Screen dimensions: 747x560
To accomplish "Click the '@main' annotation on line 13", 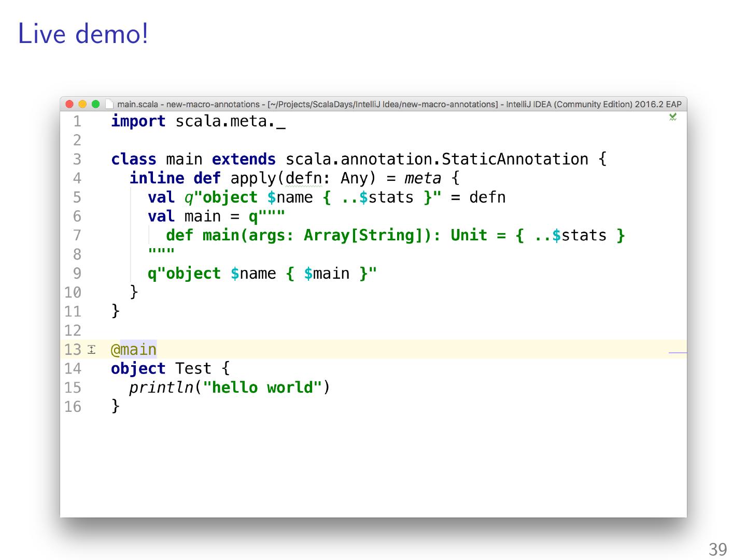I will click(134, 350).
